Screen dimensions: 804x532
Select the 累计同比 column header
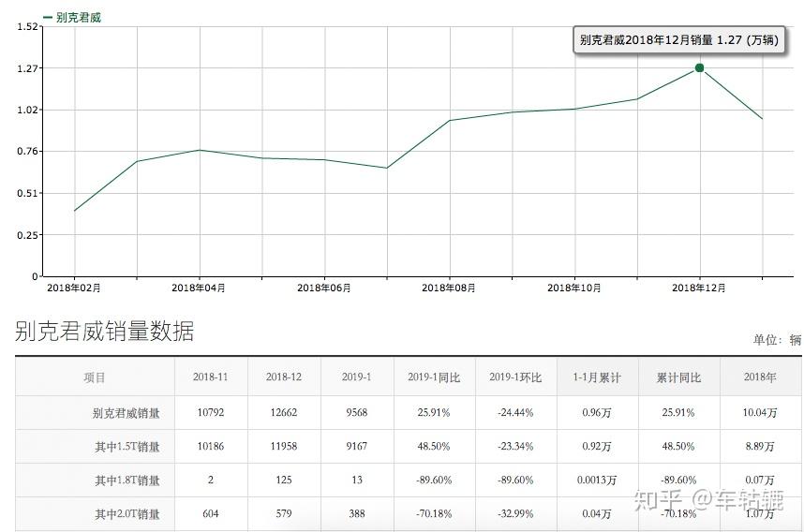678,377
